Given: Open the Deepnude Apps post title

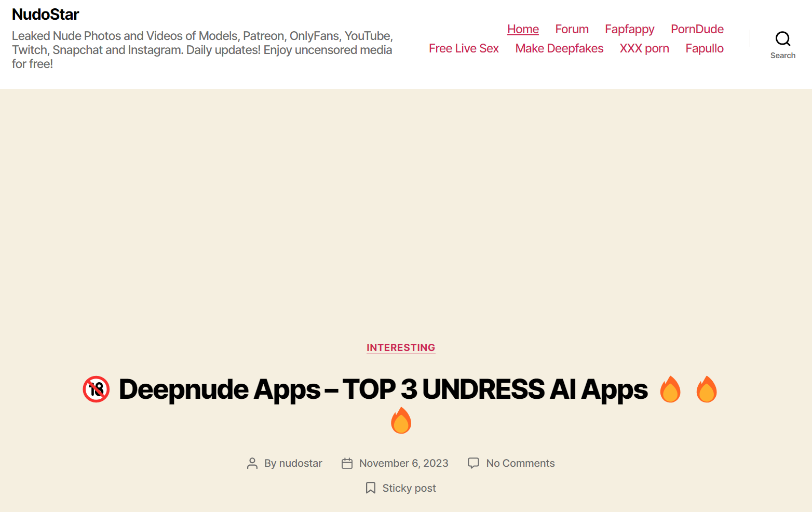Looking at the screenshot, I should (x=400, y=404).
